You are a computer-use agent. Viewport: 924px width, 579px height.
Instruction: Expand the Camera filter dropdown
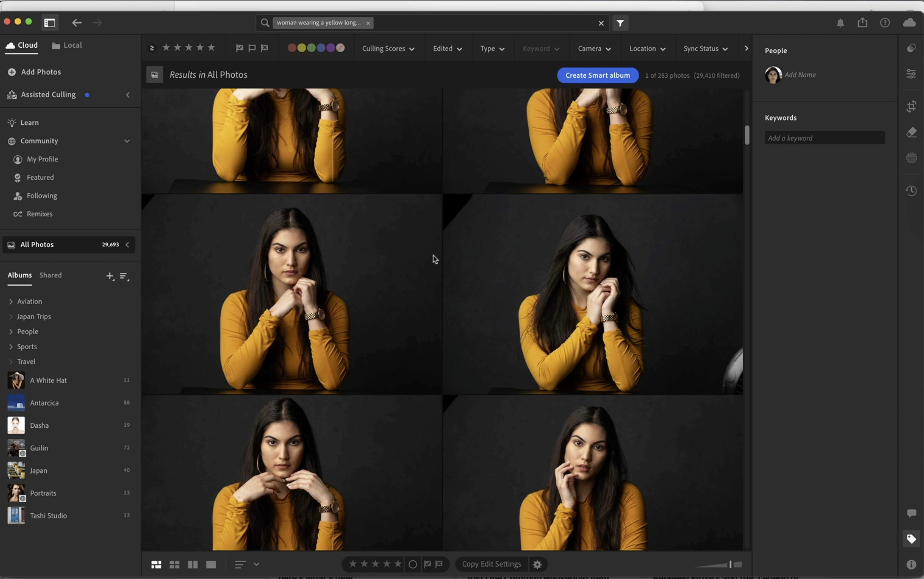[x=594, y=48]
